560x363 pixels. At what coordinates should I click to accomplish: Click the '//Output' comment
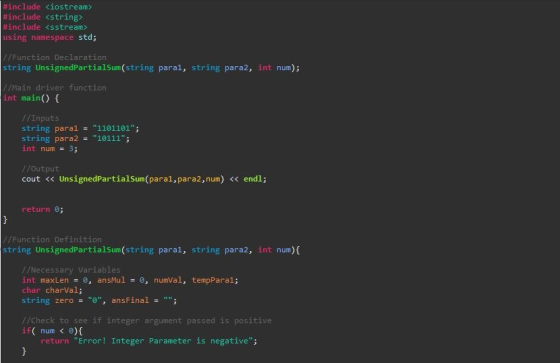tap(40, 169)
